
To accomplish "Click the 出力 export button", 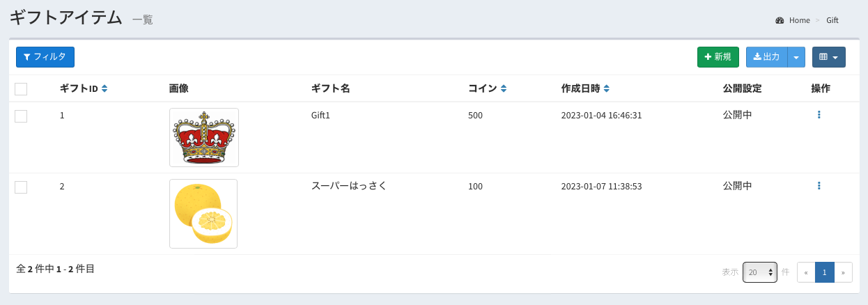I will [766, 57].
